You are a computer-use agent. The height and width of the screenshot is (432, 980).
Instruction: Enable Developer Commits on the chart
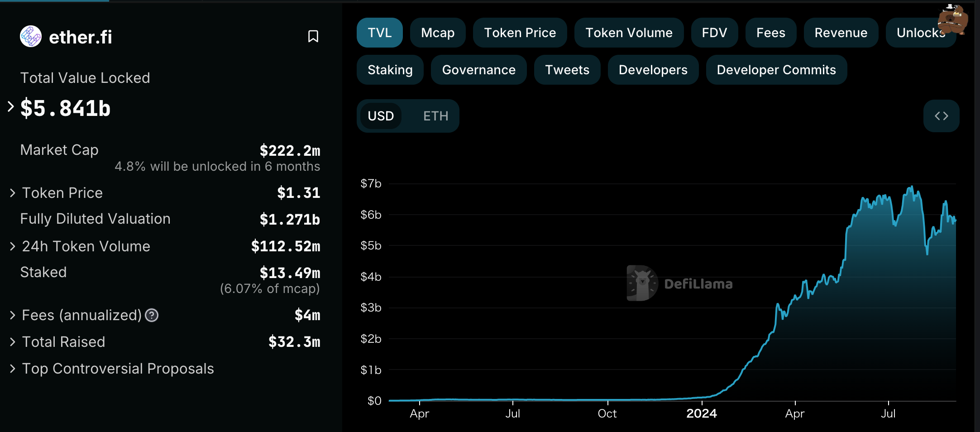click(x=776, y=70)
